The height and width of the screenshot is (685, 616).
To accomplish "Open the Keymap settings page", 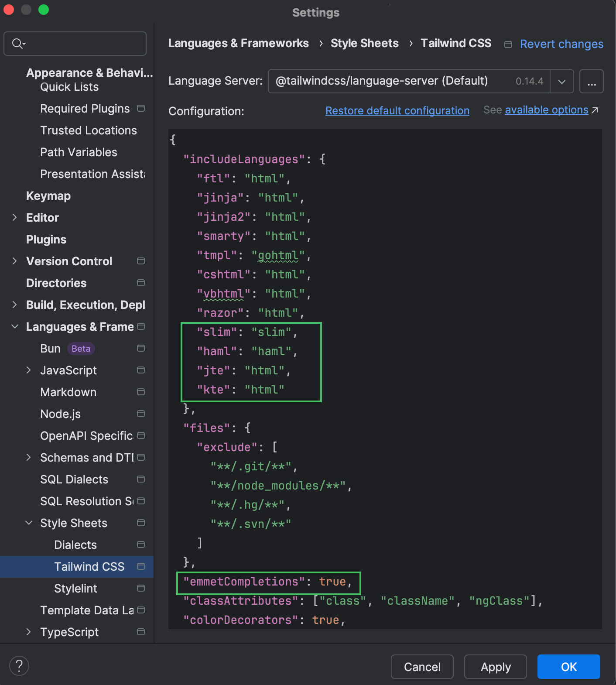I will 48,196.
